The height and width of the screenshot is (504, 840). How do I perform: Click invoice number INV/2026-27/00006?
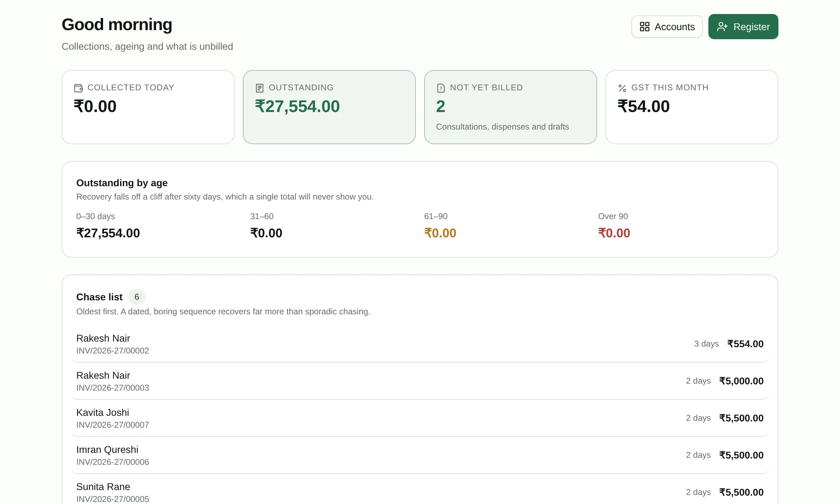(x=113, y=462)
